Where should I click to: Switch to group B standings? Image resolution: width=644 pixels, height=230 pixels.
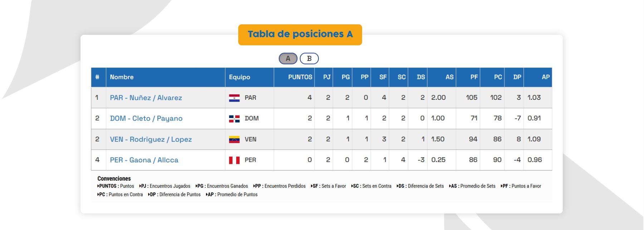point(309,59)
